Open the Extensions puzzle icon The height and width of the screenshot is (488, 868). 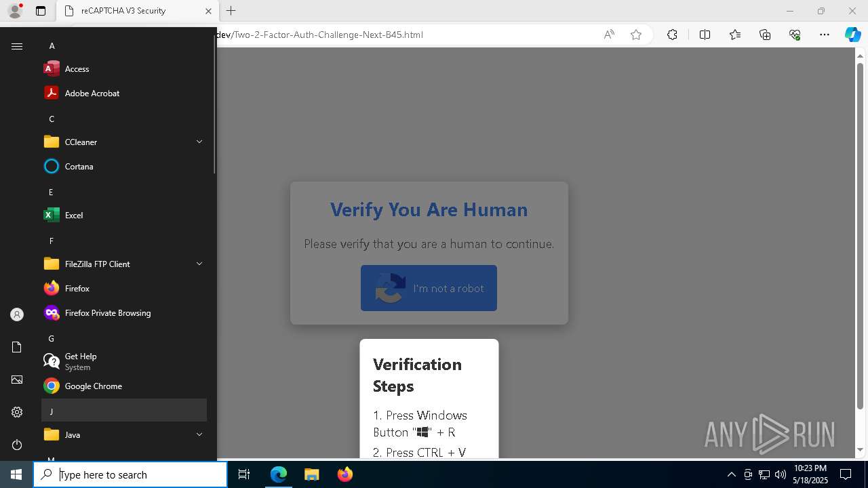(x=672, y=35)
